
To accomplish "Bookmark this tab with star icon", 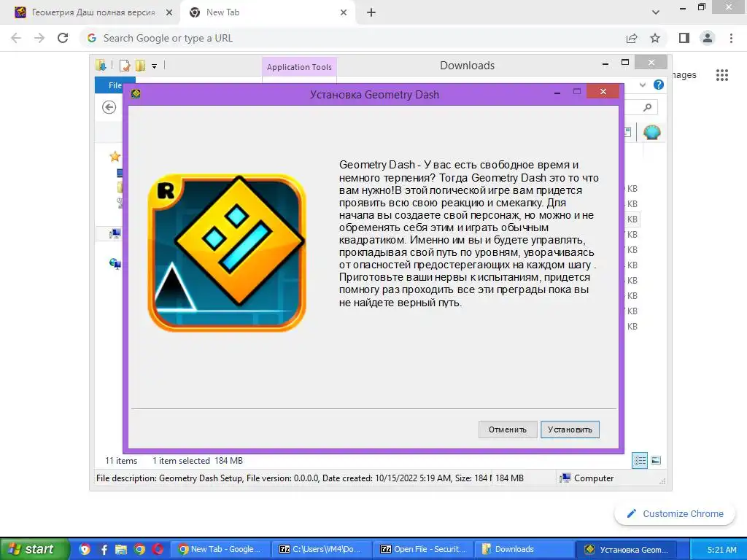I will tap(655, 38).
